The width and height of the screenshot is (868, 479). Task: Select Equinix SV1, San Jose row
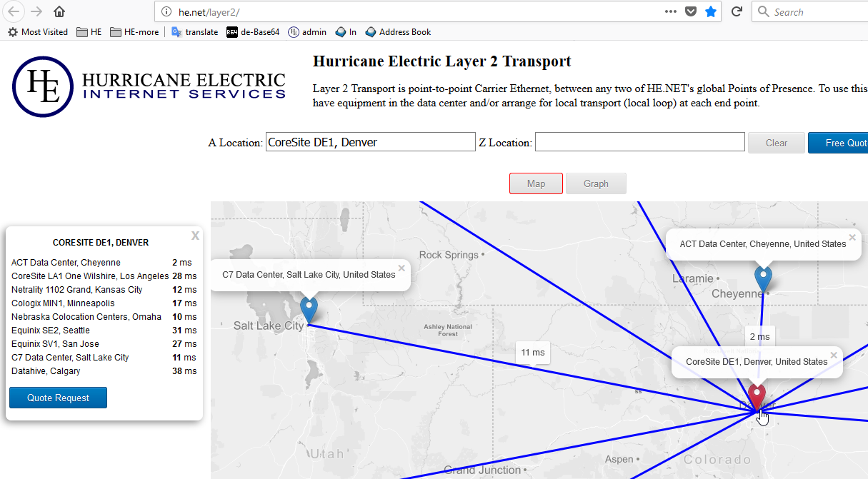click(x=104, y=344)
